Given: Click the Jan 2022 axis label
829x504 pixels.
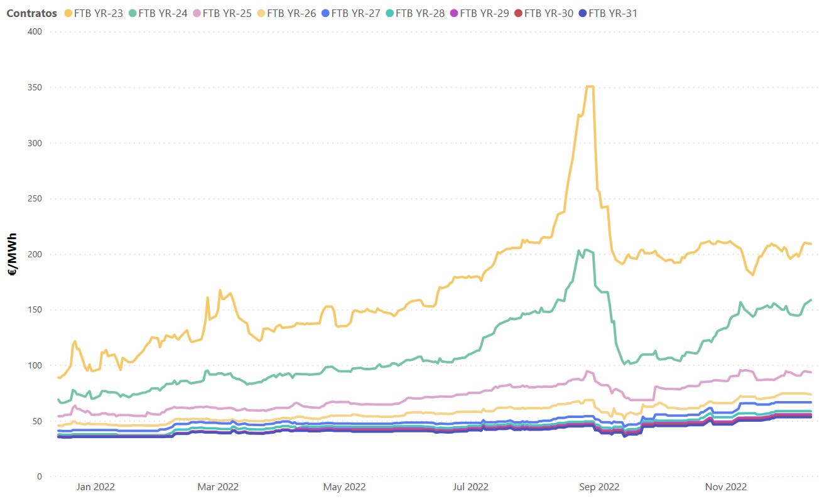Looking at the screenshot, I should click(x=95, y=486).
